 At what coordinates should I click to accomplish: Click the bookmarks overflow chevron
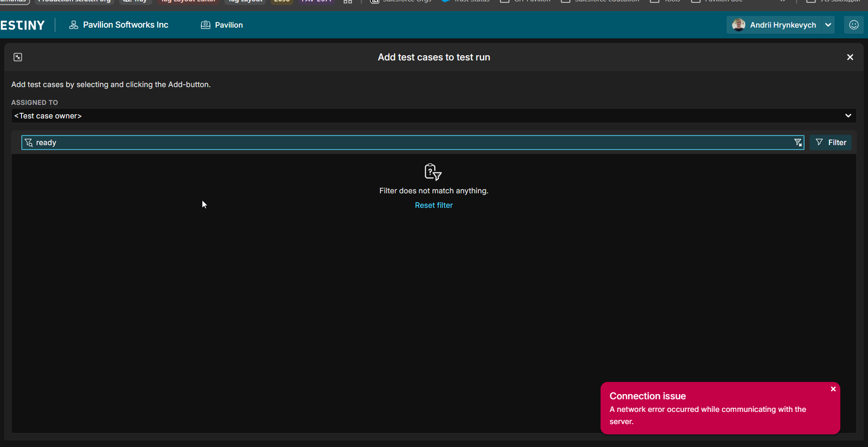782,1
